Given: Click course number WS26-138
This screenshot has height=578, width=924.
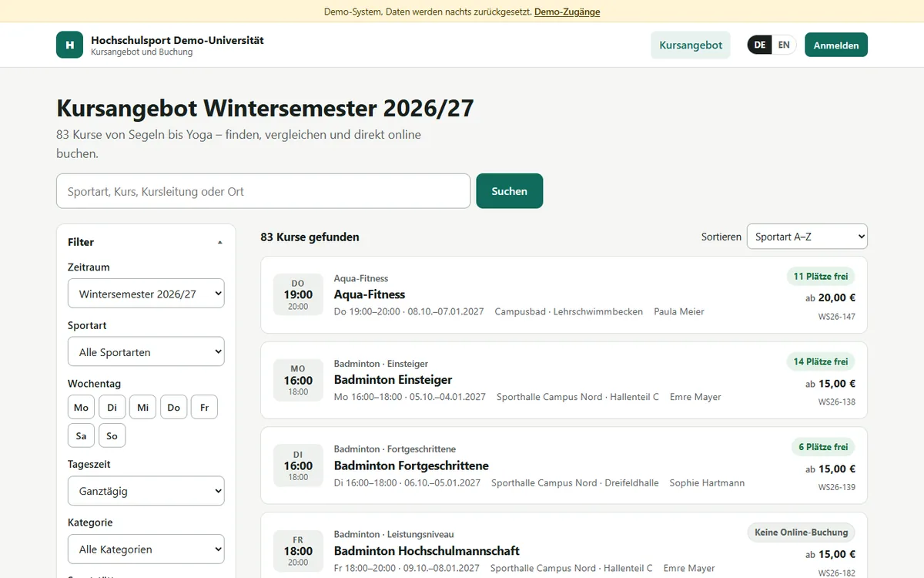Looking at the screenshot, I should coord(836,402).
